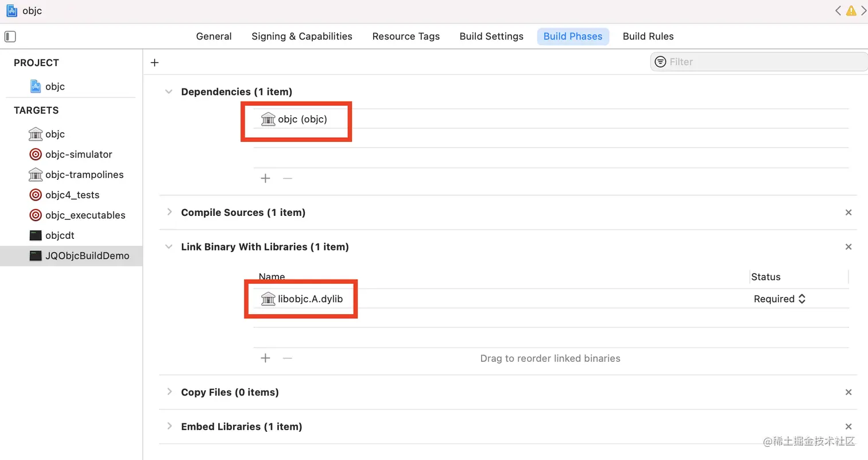Viewport: 868px width, 460px height.
Task: Delete the Link Binary With Libraries phase
Action: 848,247
